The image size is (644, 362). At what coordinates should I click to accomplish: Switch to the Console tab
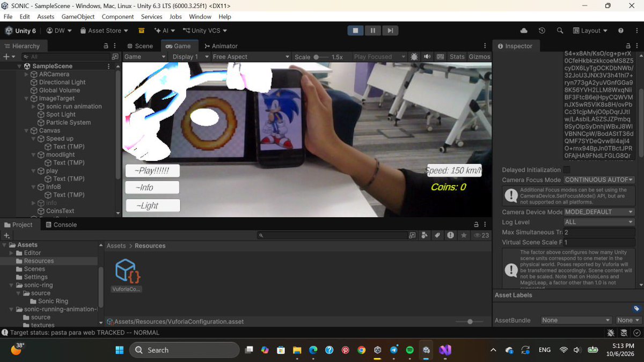tap(61, 225)
